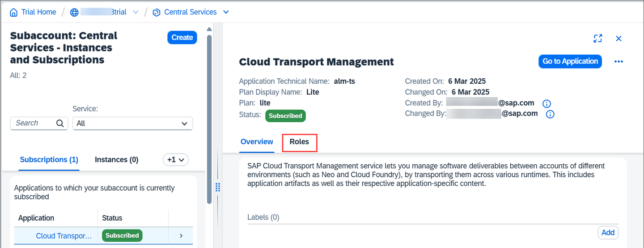Click the Go to Application button

[570, 61]
